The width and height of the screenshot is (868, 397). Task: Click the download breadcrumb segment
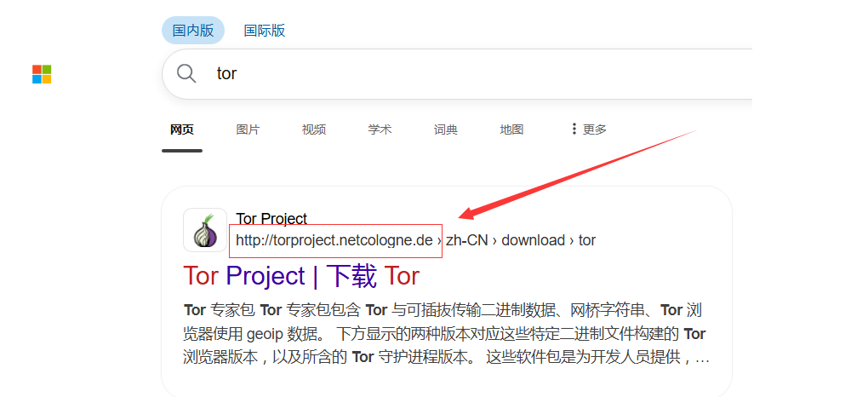[x=533, y=240]
